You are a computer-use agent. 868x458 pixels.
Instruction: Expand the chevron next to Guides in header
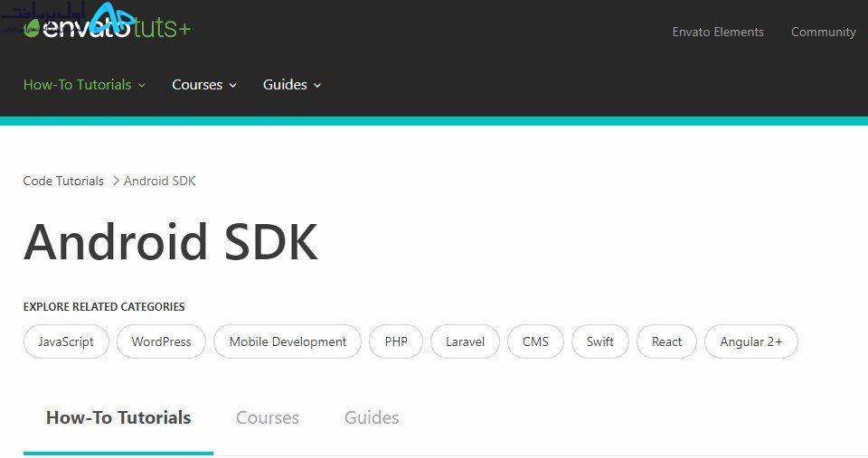coord(317,85)
